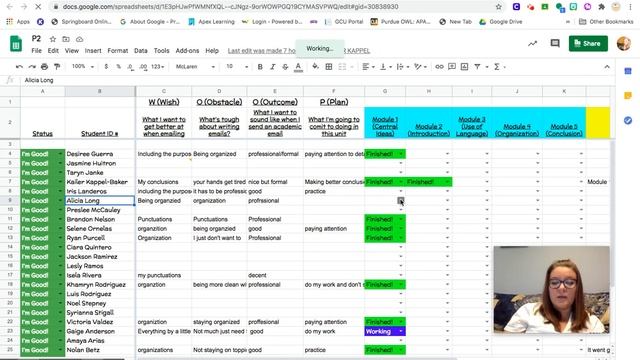Open the Format menu
The height and width of the screenshot is (360, 640).
tap(118, 51)
